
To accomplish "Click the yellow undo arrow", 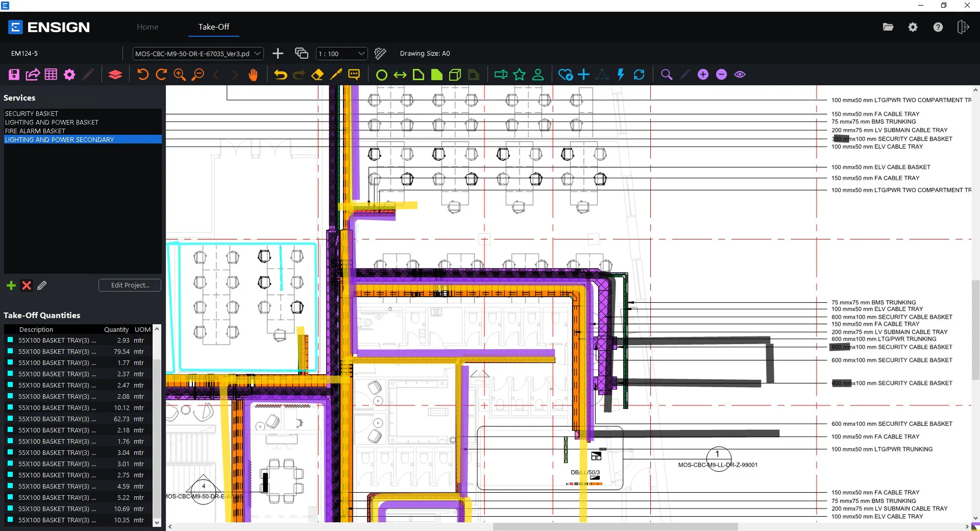I will coord(280,75).
